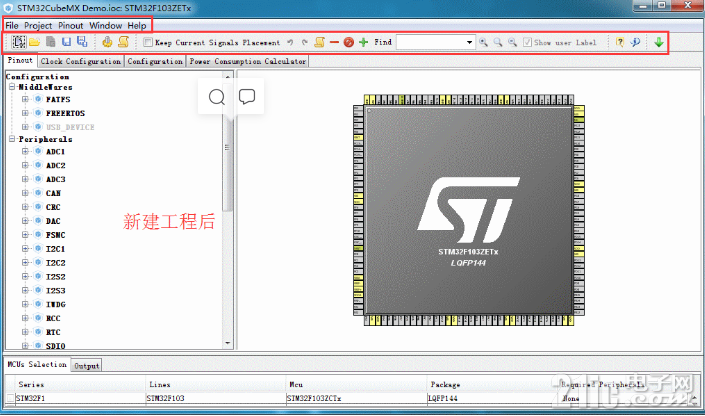Click the STM32F103ZETx chip graphic
This screenshot has height=416, width=705.
click(469, 210)
